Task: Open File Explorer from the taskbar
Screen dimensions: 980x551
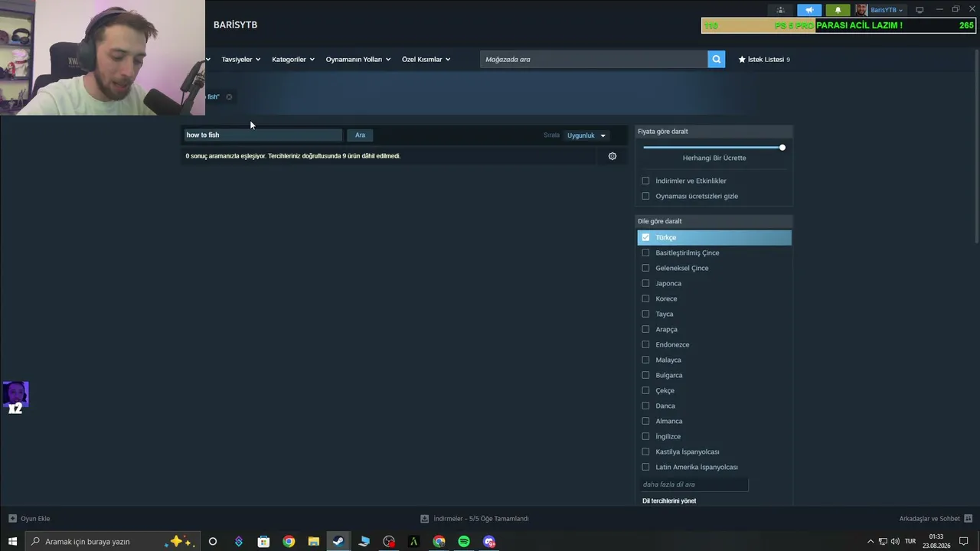Action: (314, 542)
